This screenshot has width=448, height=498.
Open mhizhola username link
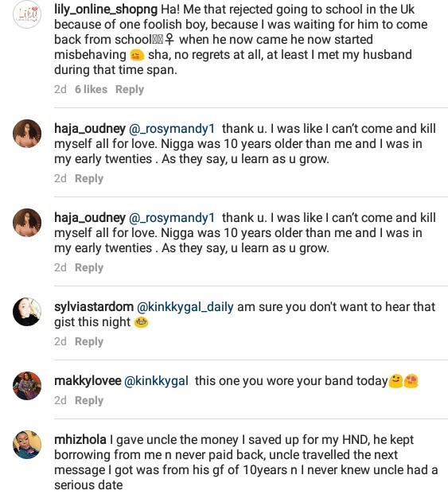[x=80, y=440]
